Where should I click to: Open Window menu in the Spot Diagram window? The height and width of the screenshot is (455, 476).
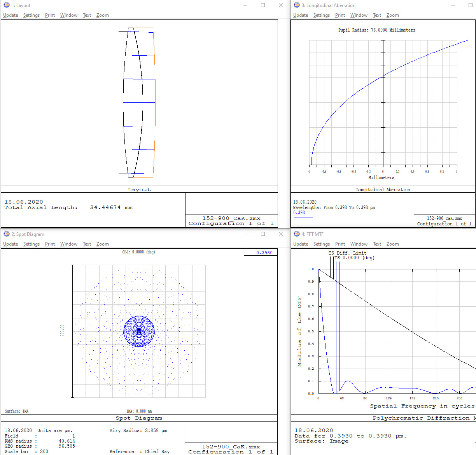click(69, 244)
